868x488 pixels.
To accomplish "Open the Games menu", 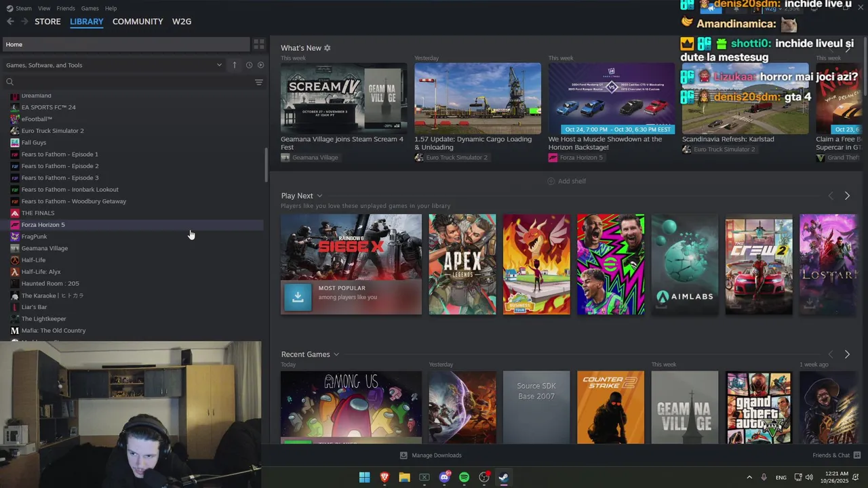I will coord(90,8).
